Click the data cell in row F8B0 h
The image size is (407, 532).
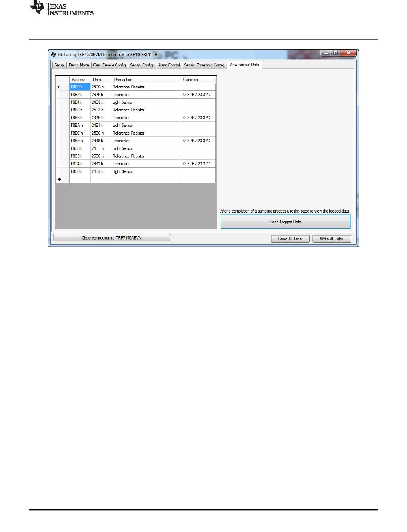click(x=101, y=87)
